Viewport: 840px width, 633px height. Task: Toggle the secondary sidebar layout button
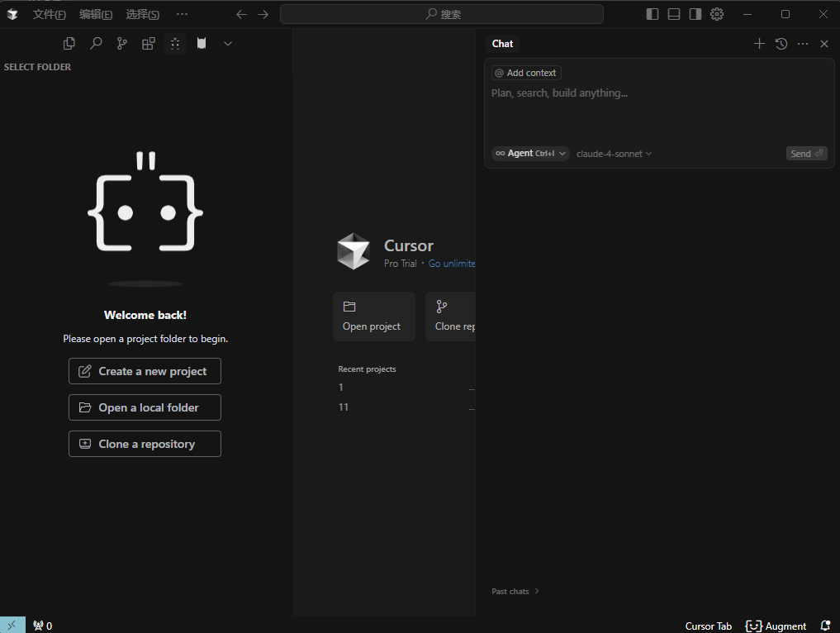[x=695, y=15]
